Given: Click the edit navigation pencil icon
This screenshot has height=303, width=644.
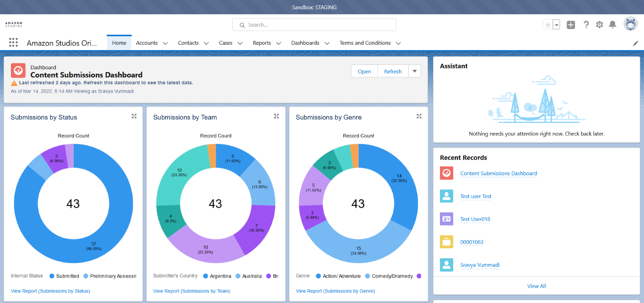Looking at the screenshot, I should point(636,43).
